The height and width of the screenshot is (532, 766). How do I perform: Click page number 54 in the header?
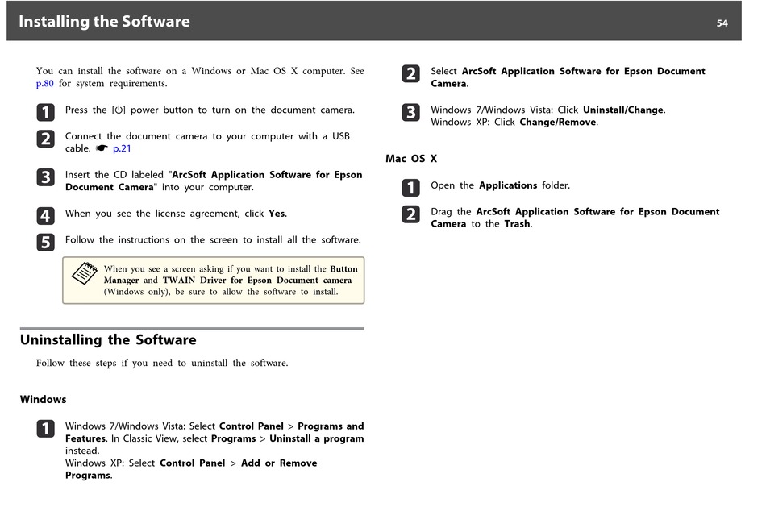[722, 23]
